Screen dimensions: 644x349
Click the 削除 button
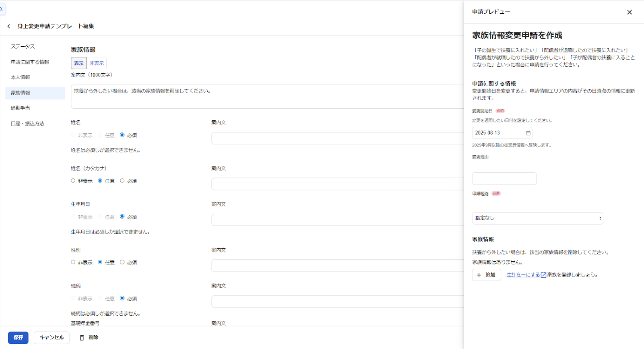coord(89,338)
